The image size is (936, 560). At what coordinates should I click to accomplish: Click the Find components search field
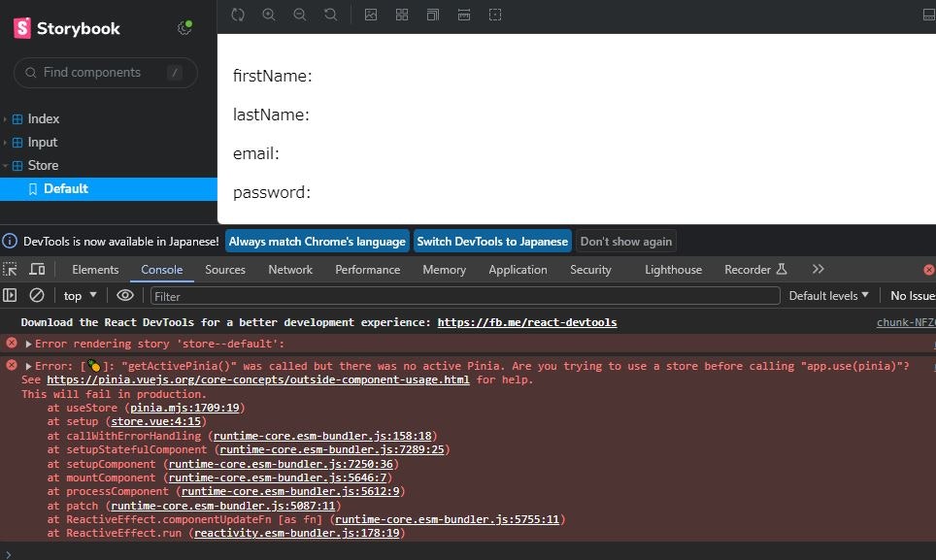point(105,72)
